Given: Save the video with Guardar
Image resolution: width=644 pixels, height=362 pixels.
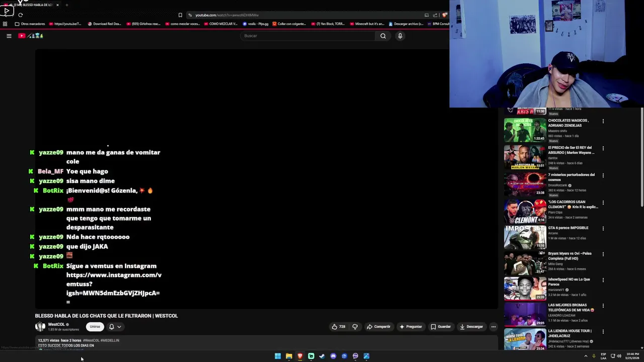Looking at the screenshot, I should [441, 327].
